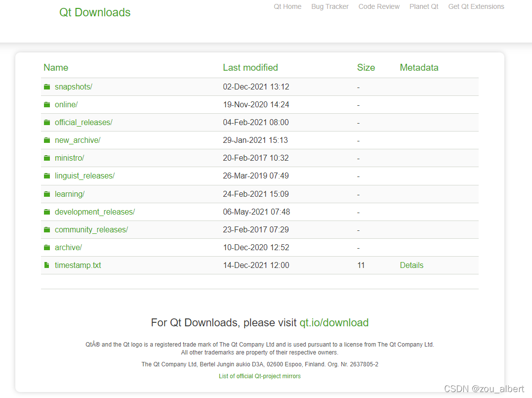Open the official_releases/ directory
The width and height of the screenshot is (532, 398).
pos(83,123)
